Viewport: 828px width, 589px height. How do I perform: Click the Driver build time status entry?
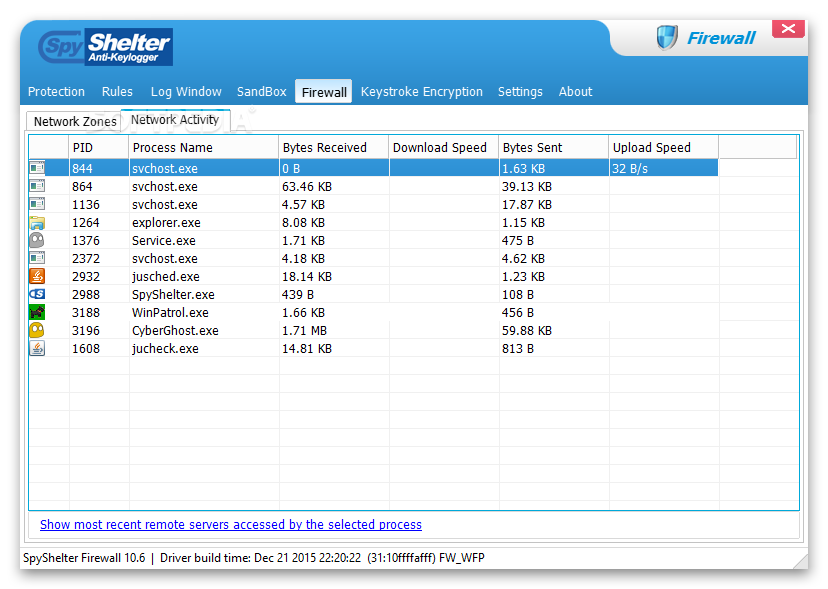[x=322, y=558]
